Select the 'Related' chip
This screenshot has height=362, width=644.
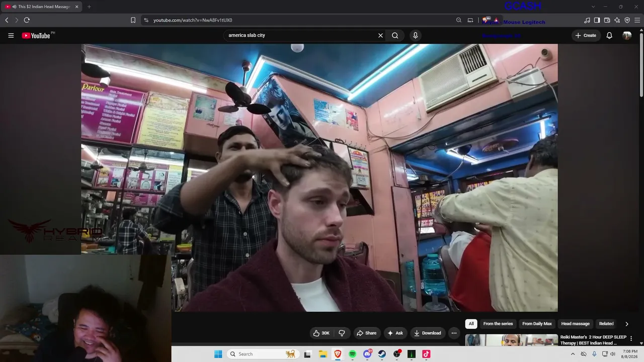(x=606, y=324)
